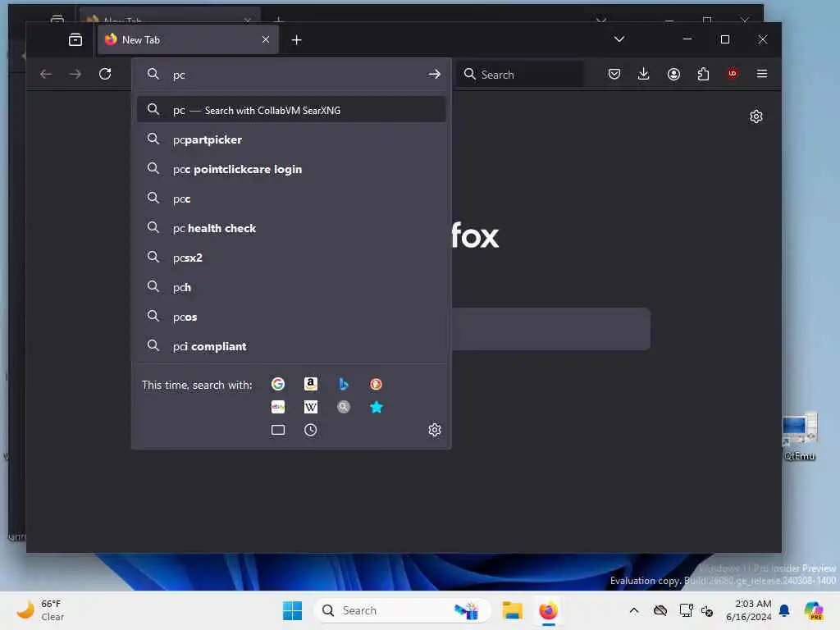Expand the list all tabs chevron

coord(619,39)
